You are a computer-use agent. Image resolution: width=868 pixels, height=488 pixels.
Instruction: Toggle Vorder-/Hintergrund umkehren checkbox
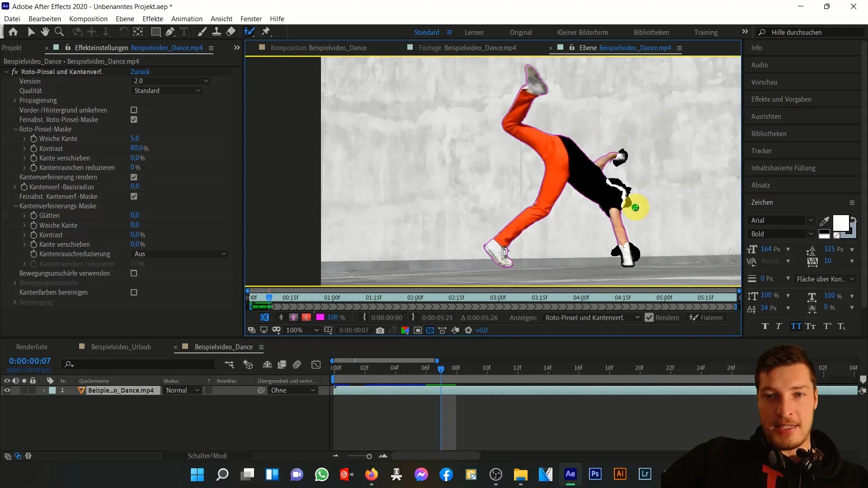pyautogui.click(x=133, y=110)
